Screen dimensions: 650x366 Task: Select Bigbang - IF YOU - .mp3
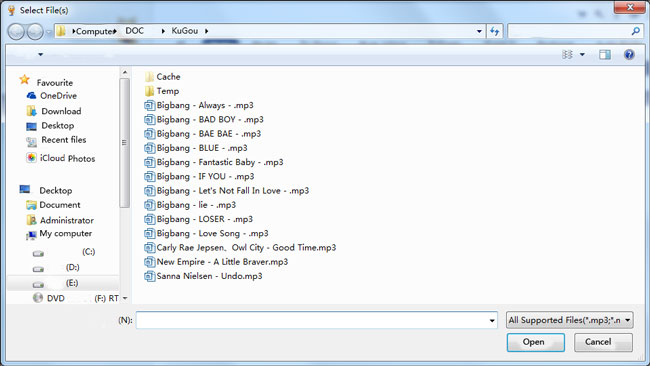point(199,176)
